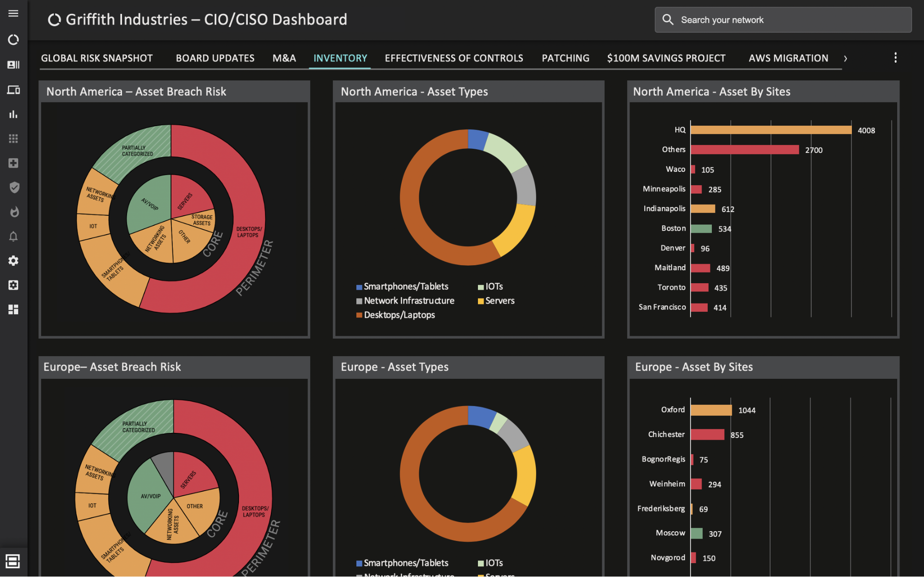
Task: Switch to Effectiveness of Controls tab
Action: coord(454,58)
